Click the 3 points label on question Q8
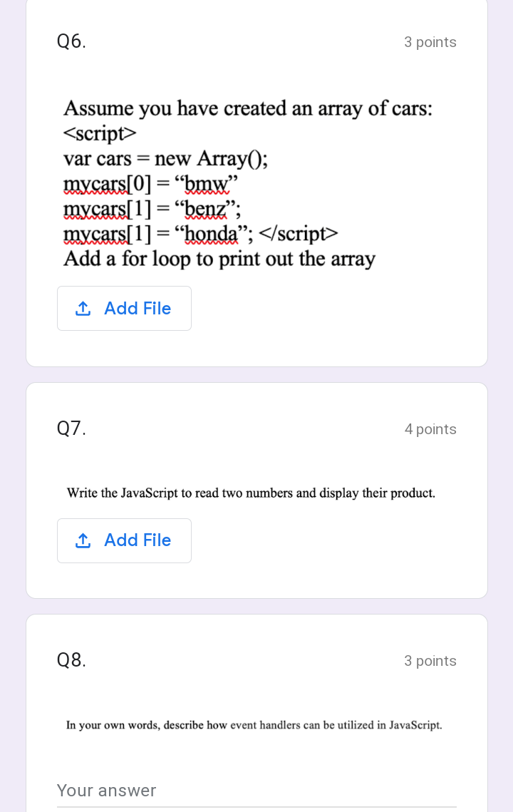 [x=430, y=661]
